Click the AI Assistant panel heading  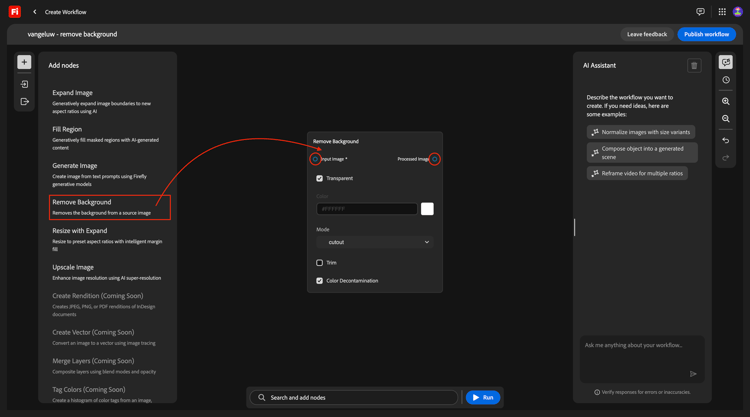[x=599, y=66]
